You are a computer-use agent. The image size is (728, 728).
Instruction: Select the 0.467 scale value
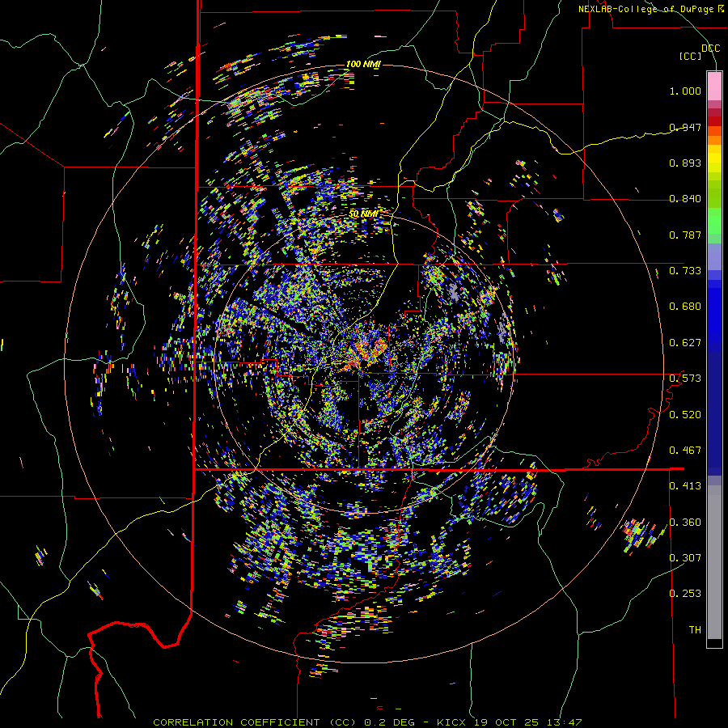[x=685, y=451]
